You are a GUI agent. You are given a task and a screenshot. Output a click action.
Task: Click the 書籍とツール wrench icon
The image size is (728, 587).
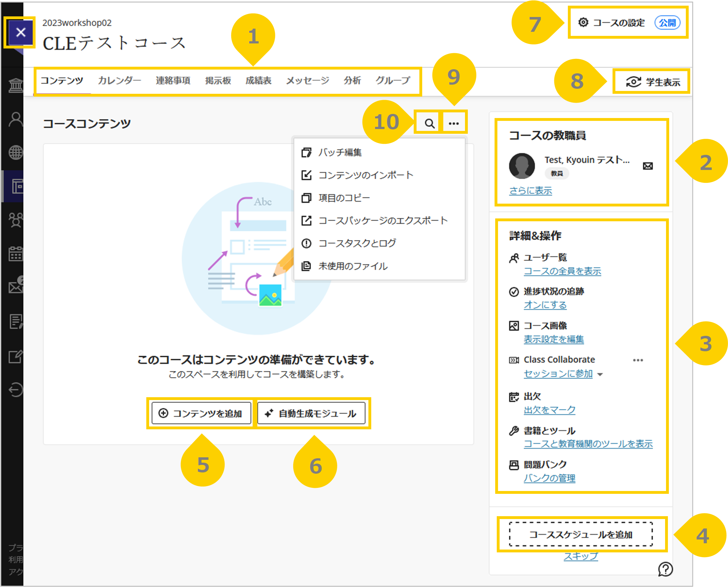pyautogui.click(x=514, y=431)
